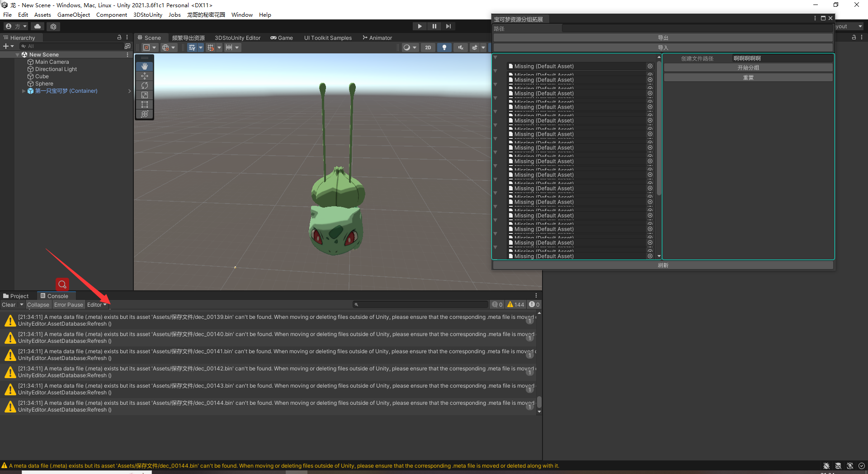Open prefab arrow on 第一只宝可梦 (Container)
The image size is (868, 474).
129,91
